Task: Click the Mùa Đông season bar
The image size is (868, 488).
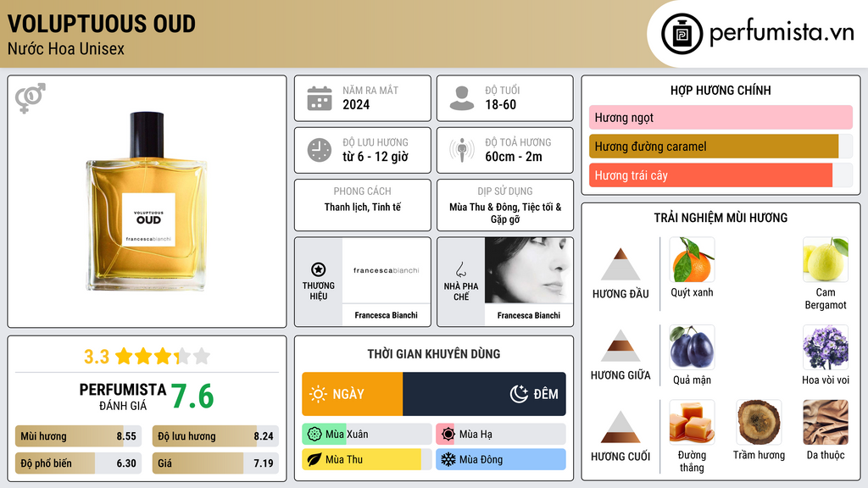Action: tap(500, 459)
